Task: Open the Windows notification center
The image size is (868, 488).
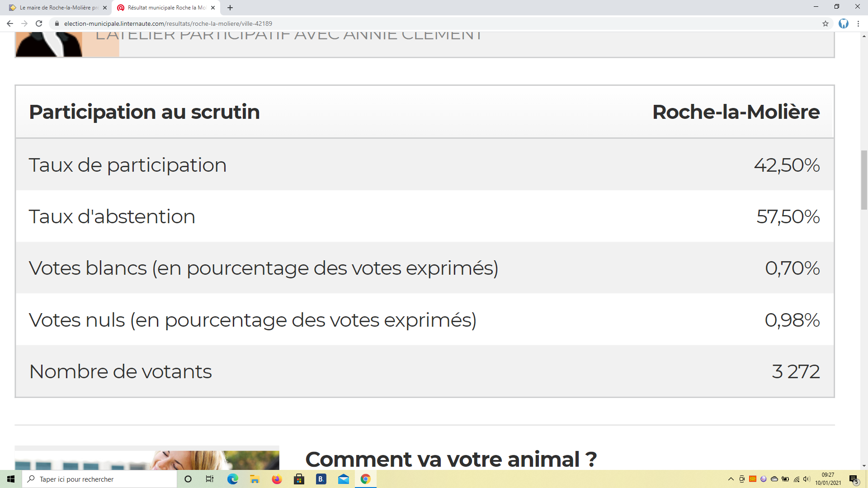Action: 854,479
